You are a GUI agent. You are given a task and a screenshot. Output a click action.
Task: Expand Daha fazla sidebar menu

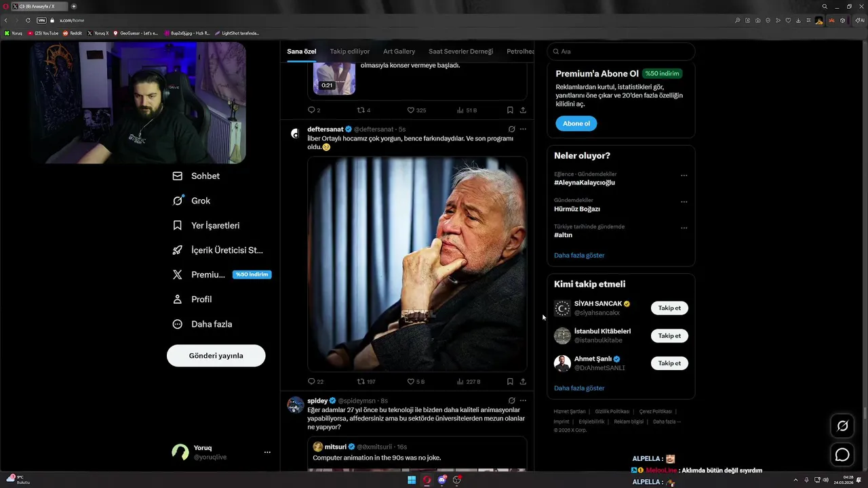[x=202, y=324]
